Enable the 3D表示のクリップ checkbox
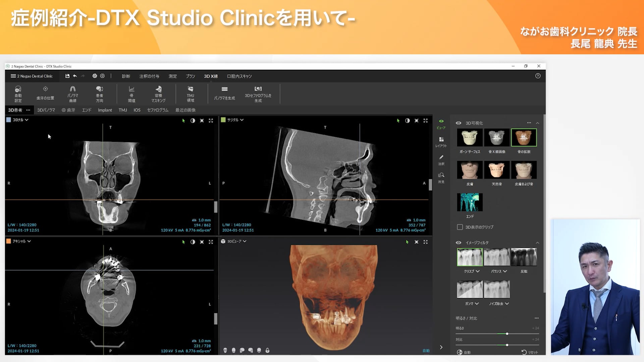The width and height of the screenshot is (644, 362). (x=460, y=227)
